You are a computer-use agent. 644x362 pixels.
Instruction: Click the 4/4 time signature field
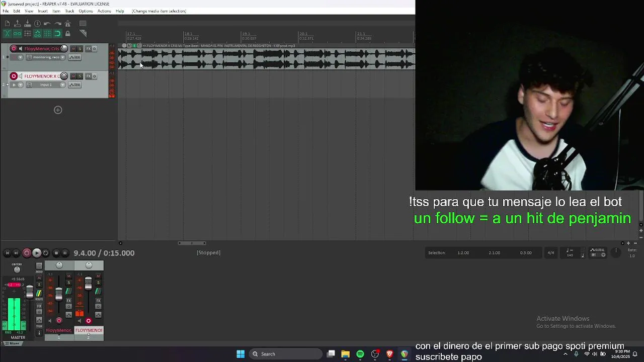[551, 253]
